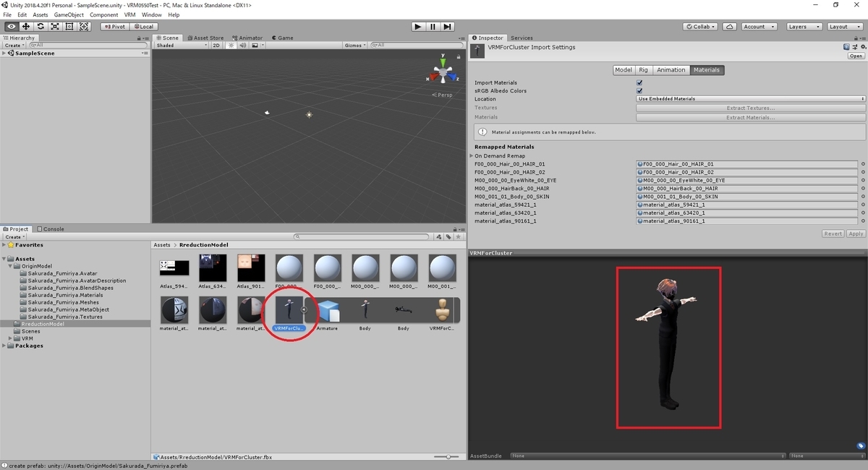Image resolution: width=868 pixels, height=470 pixels.
Task: Select the Scale tool
Action: click(54, 27)
